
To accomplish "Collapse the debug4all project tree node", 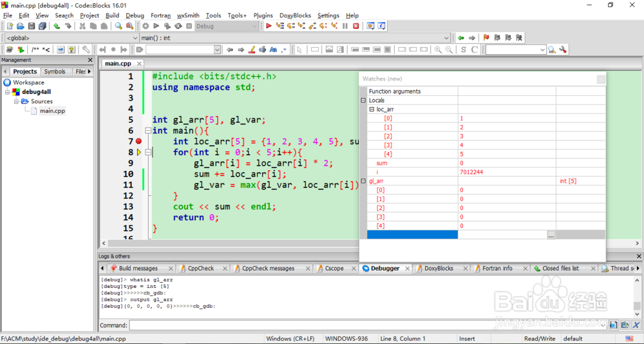I will tap(7, 92).
